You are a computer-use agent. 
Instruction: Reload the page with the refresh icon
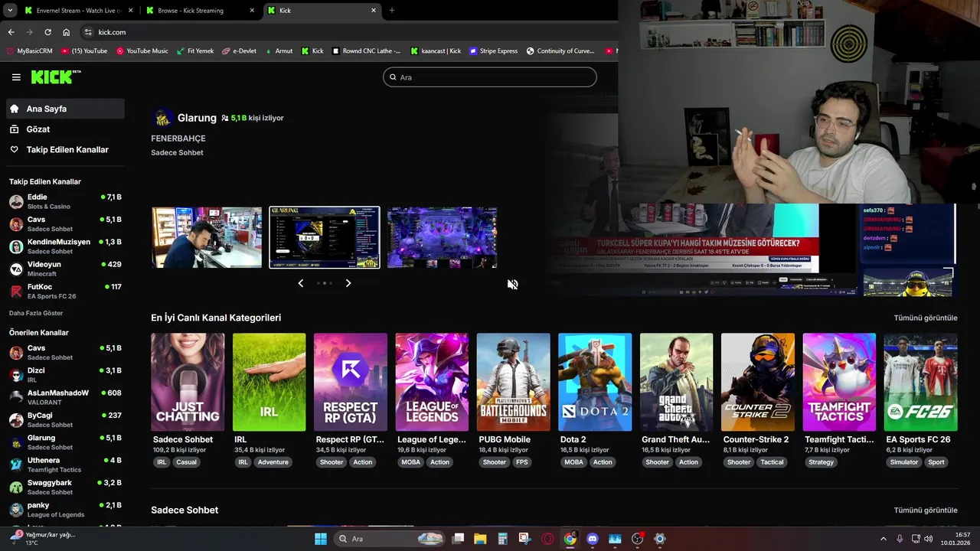tap(47, 32)
